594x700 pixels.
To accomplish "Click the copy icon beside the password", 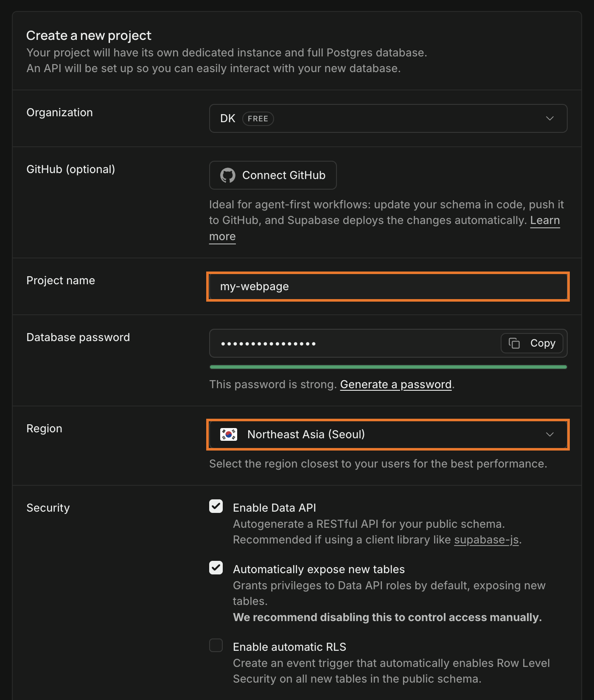I will (514, 343).
